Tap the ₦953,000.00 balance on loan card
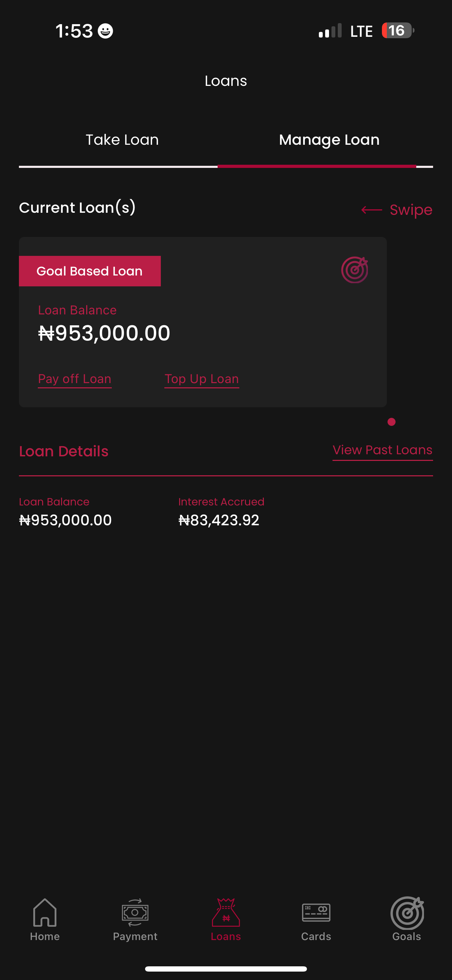 (104, 333)
